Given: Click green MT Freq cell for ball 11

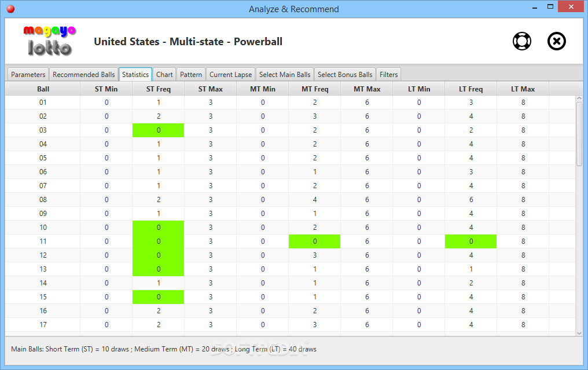Looking at the screenshot, I should (x=315, y=241).
